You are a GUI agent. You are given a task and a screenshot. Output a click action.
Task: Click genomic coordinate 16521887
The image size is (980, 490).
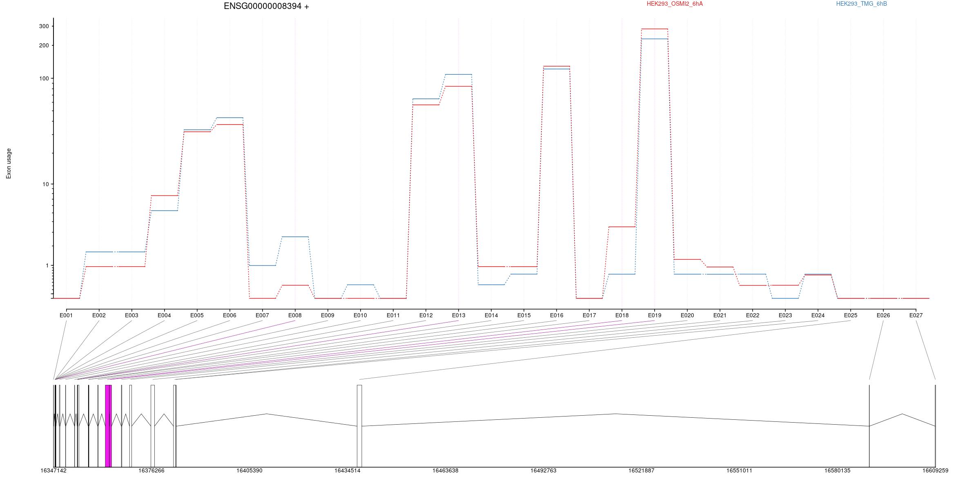pos(641,470)
